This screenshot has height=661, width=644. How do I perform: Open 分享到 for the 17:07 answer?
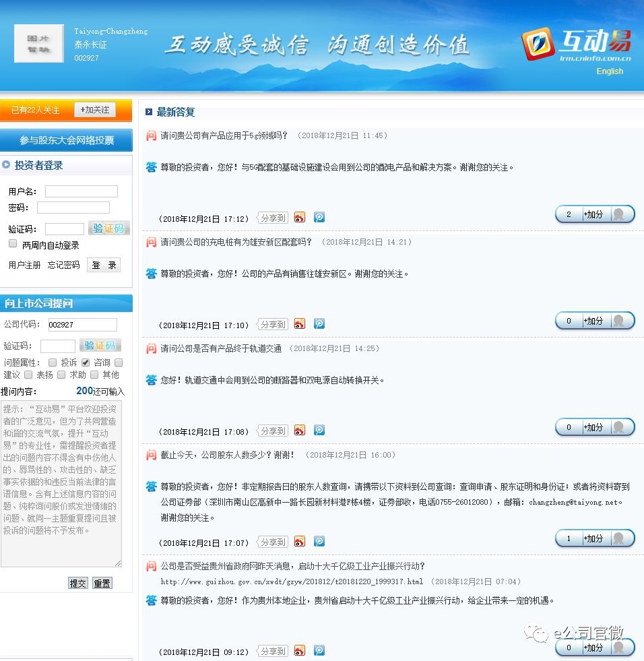coord(272,542)
